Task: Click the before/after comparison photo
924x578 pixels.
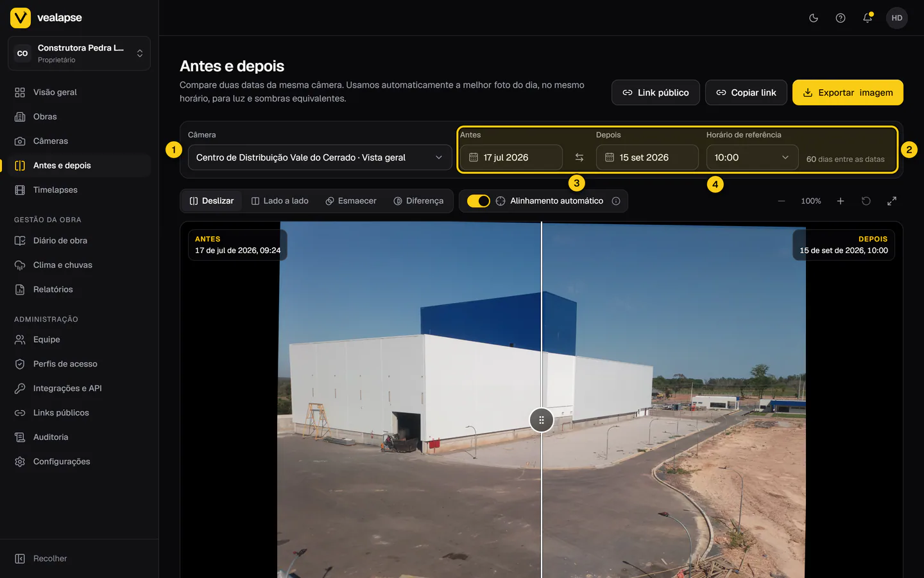Action: tap(542, 399)
